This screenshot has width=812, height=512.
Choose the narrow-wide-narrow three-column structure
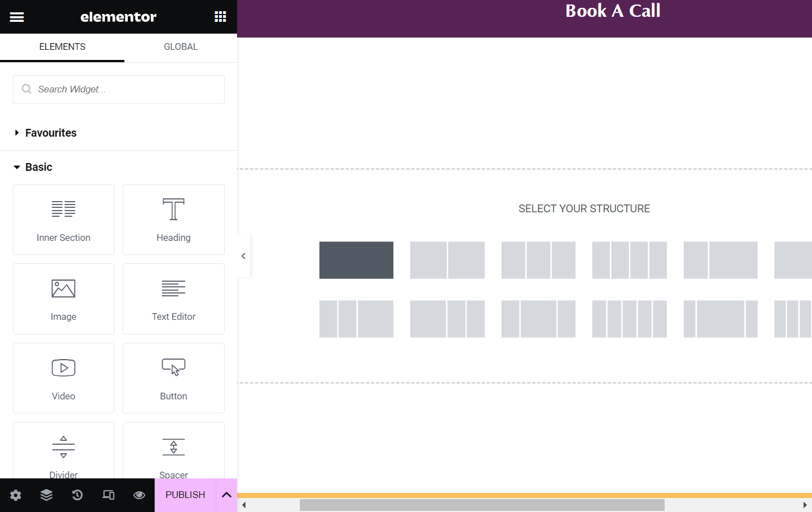tap(539, 319)
